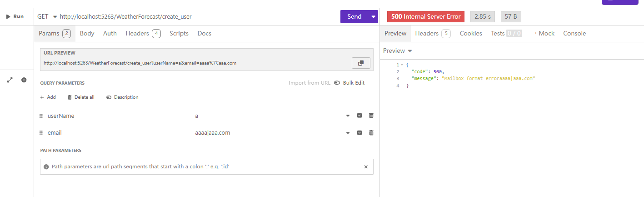Disable the email parameter checkbox
This screenshot has height=197, width=644.
[x=359, y=133]
